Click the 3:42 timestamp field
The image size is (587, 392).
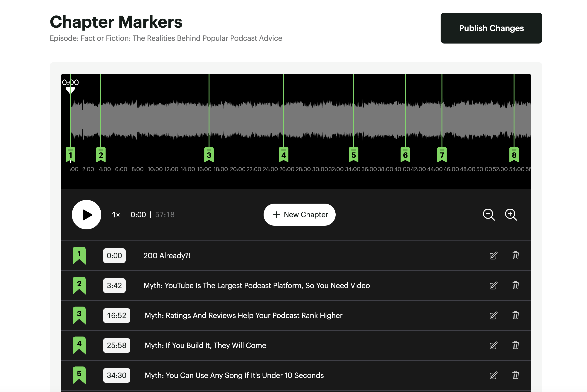[x=114, y=286]
